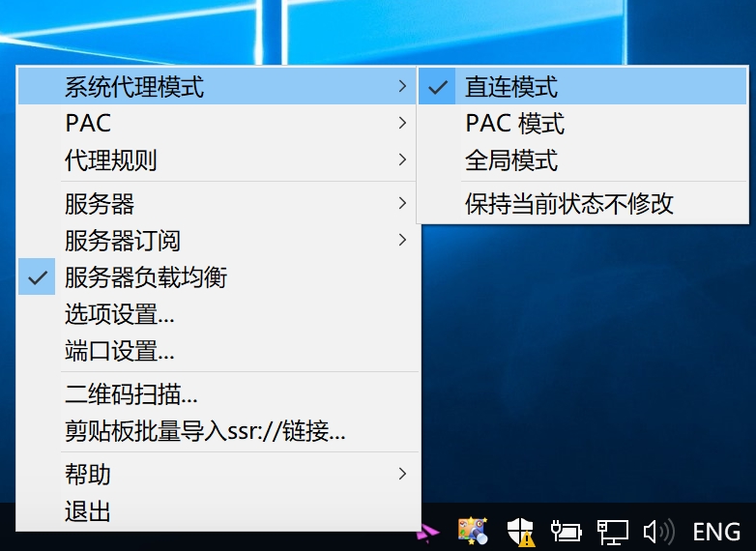Open 端口设置... from the menu
756x551 pixels.
point(119,351)
